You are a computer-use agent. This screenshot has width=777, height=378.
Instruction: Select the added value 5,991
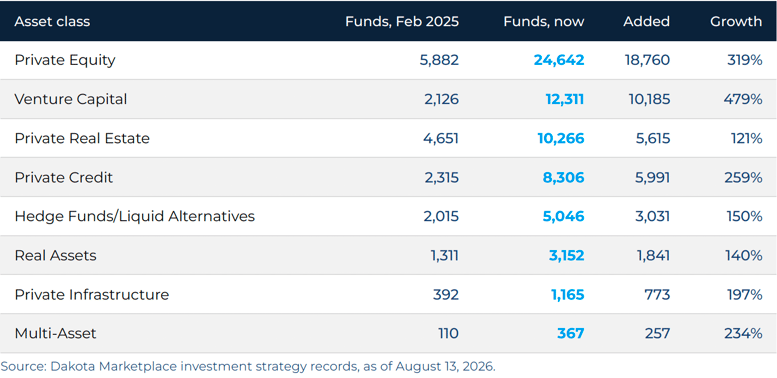click(x=653, y=177)
